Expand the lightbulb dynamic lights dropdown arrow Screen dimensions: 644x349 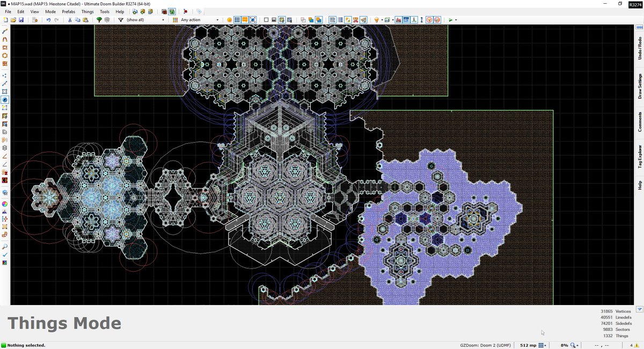(x=382, y=20)
